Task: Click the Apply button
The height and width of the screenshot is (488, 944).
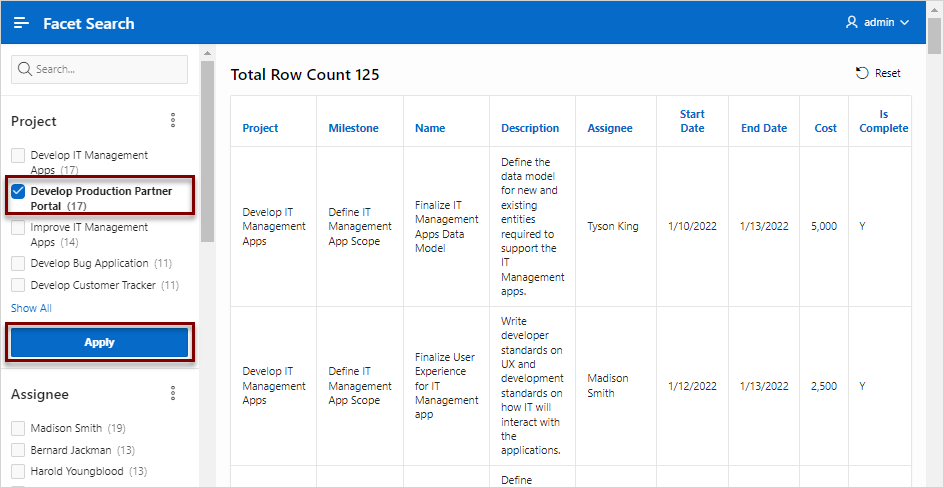Action: [99, 342]
